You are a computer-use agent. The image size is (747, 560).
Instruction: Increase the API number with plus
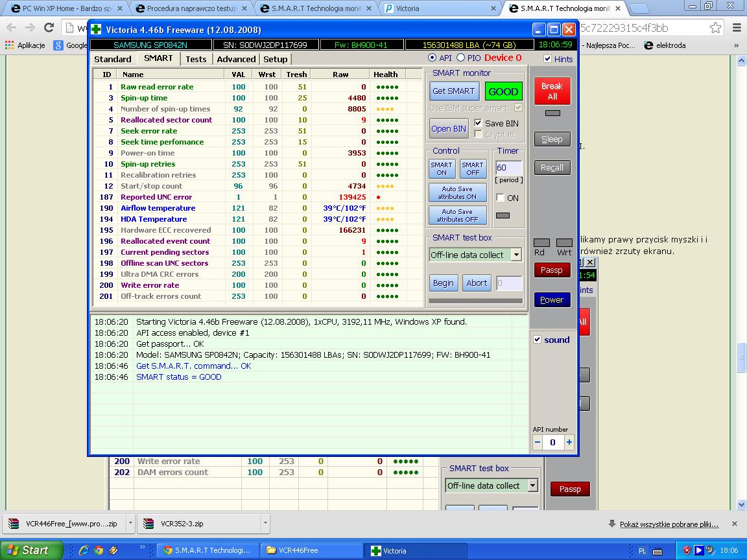(569, 443)
